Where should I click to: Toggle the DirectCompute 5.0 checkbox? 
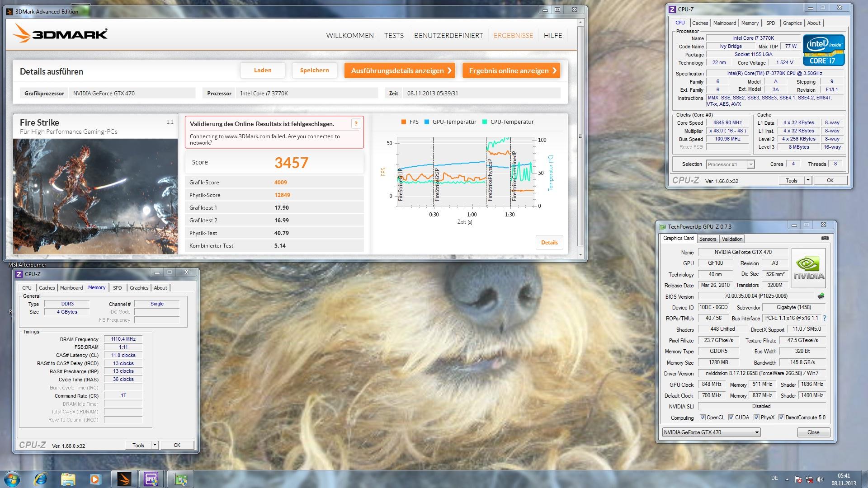point(781,418)
